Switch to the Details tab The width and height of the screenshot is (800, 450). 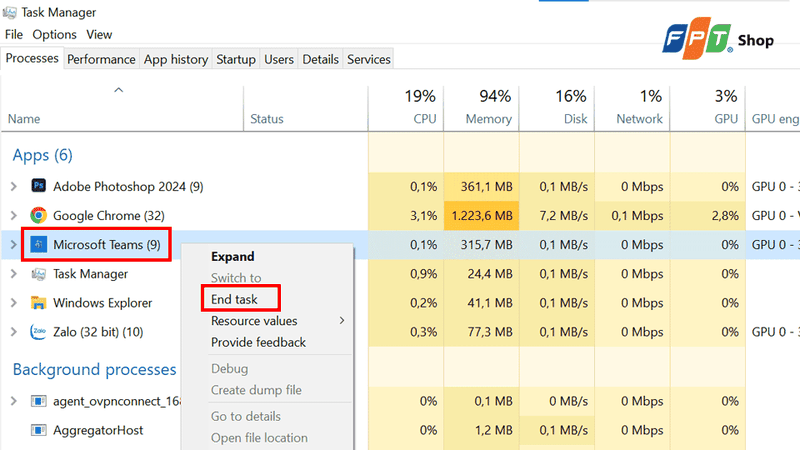pyautogui.click(x=320, y=59)
